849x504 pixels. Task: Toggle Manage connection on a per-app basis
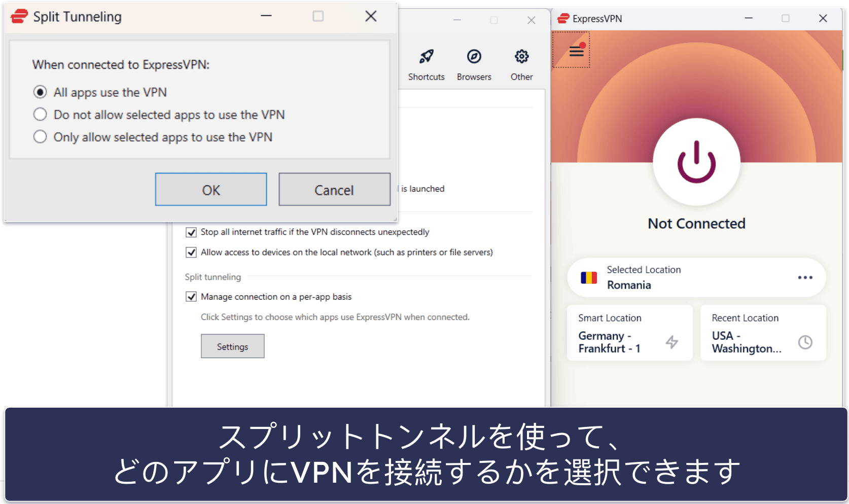pos(191,297)
